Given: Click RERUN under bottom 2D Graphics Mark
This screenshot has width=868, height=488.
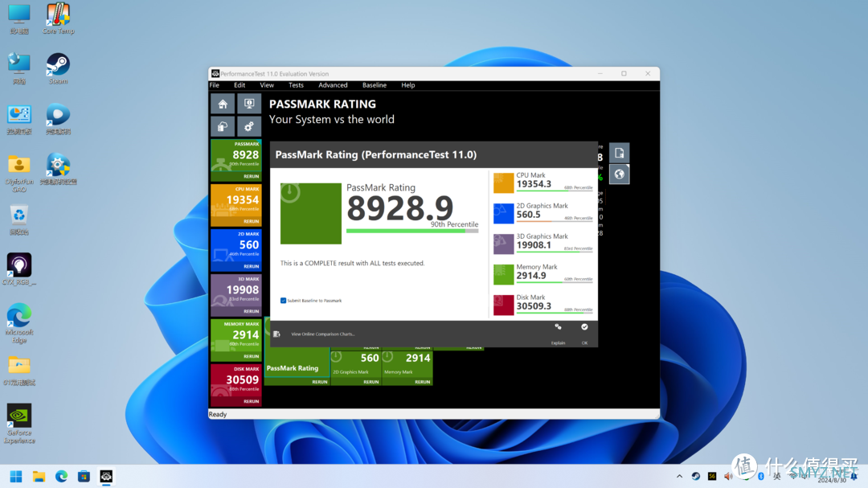Looking at the screenshot, I should coord(371,382).
